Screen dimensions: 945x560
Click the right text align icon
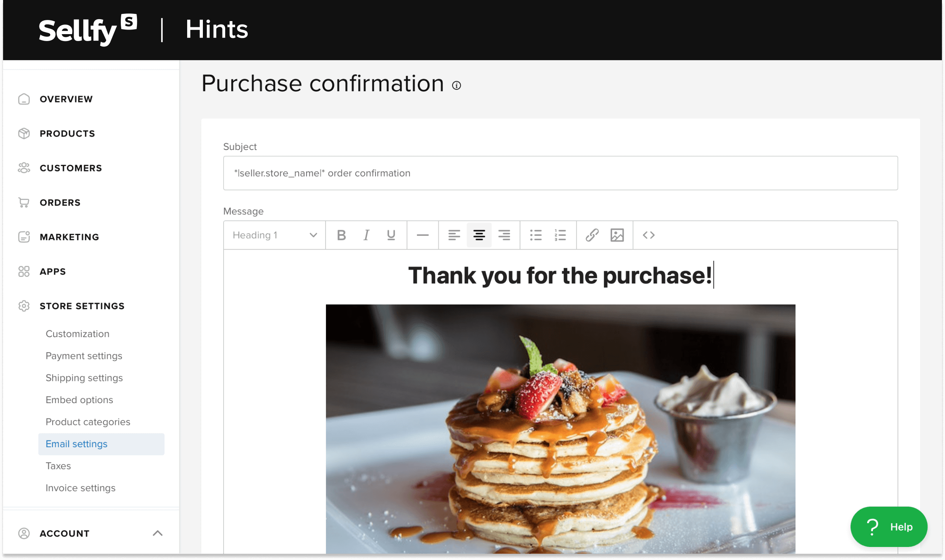504,235
